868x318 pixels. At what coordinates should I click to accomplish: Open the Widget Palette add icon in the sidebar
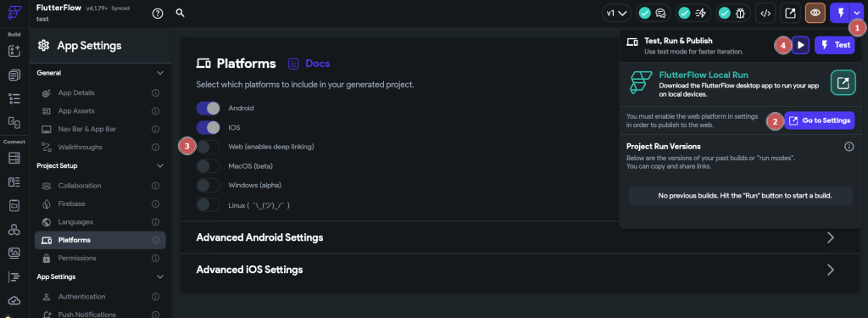point(14,51)
